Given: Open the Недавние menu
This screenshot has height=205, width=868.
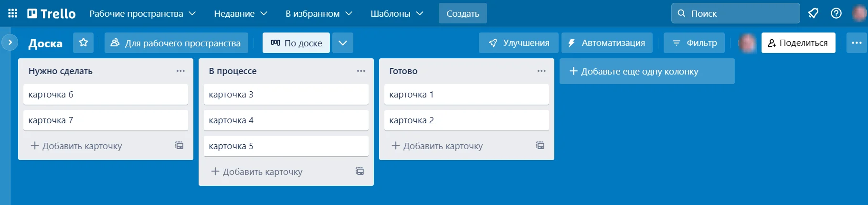Looking at the screenshot, I should tap(240, 13).
